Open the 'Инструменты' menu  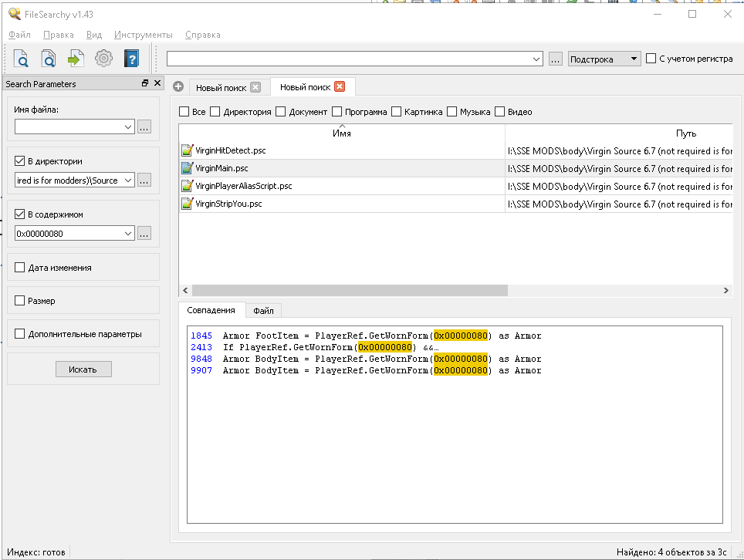[143, 35]
